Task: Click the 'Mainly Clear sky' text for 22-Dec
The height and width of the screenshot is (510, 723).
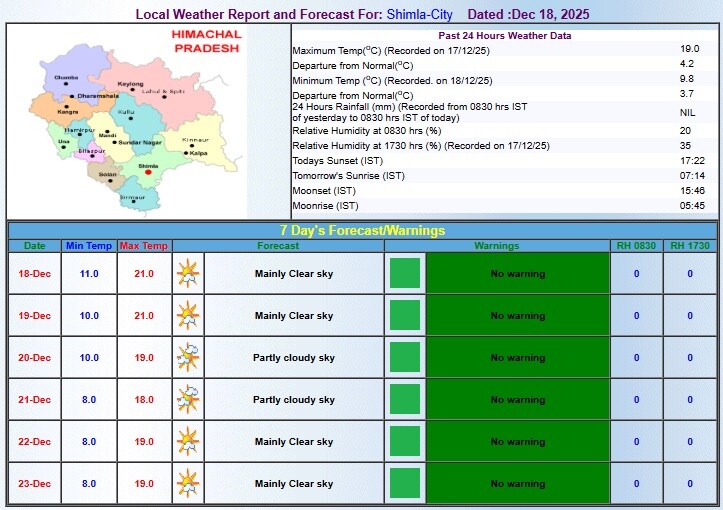Action: [294, 442]
